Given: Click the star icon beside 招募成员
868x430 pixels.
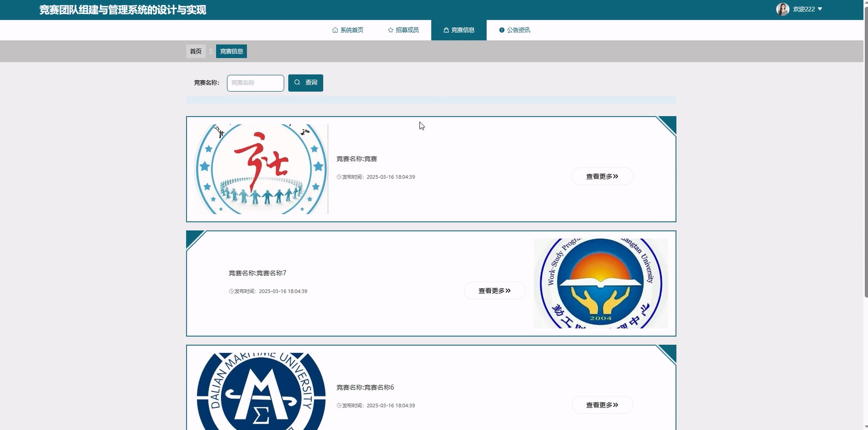Looking at the screenshot, I should click(x=390, y=30).
